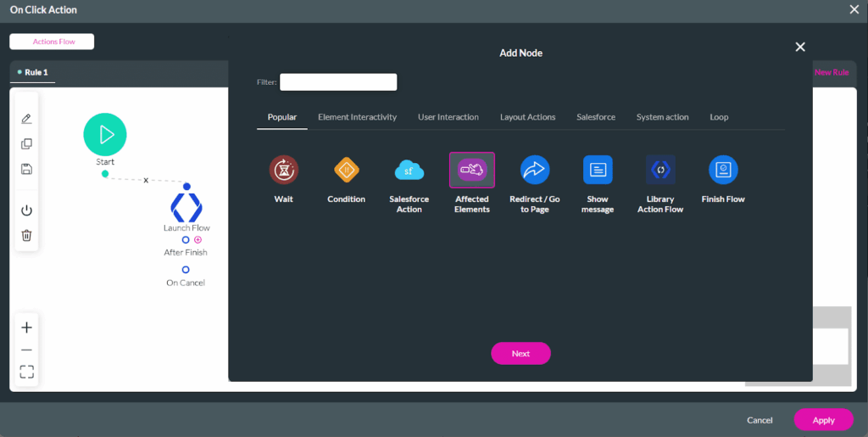The height and width of the screenshot is (437, 868).
Task: Select the Show message node icon
Action: click(598, 170)
